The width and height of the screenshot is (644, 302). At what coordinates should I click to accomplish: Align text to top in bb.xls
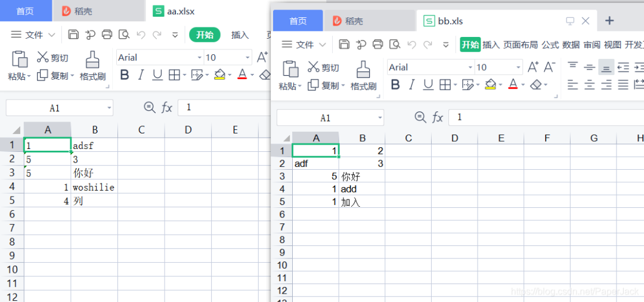(573, 67)
